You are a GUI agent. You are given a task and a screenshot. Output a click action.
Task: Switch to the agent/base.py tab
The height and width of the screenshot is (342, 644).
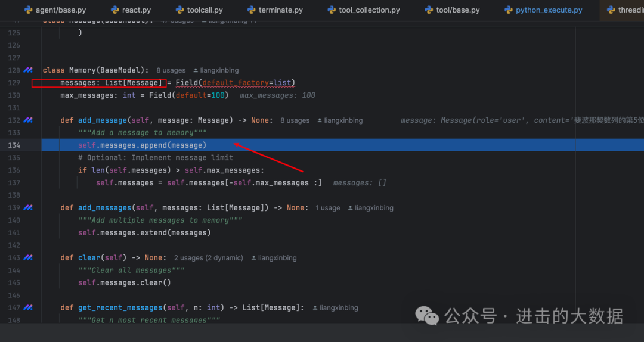(55, 10)
